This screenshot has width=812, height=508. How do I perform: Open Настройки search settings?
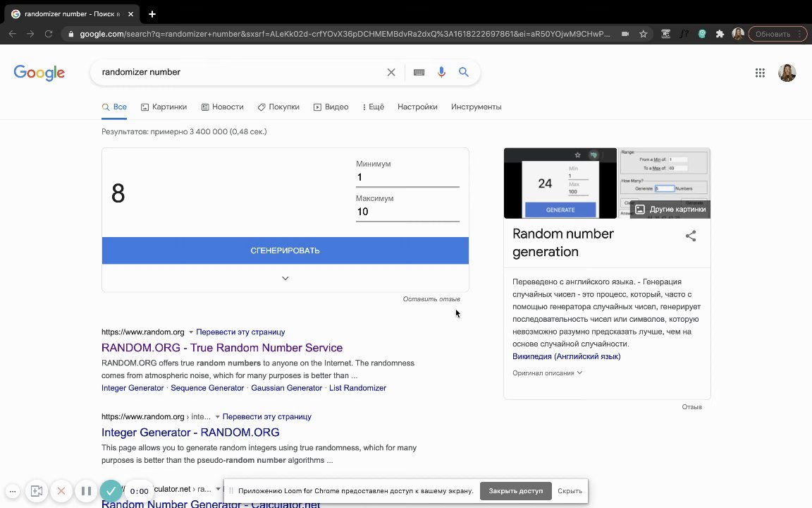[417, 107]
